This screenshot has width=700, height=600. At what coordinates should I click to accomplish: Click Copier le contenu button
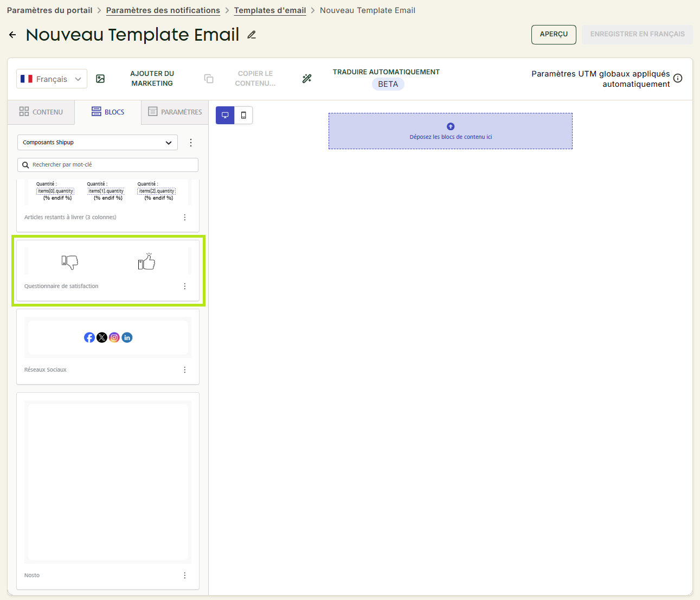click(x=255, y=79)
